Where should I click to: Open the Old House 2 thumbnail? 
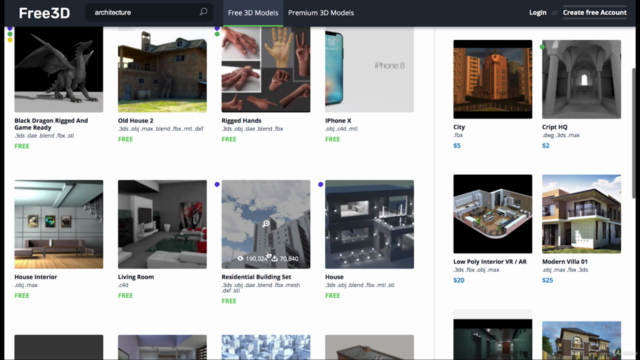[x=162, y=69]
